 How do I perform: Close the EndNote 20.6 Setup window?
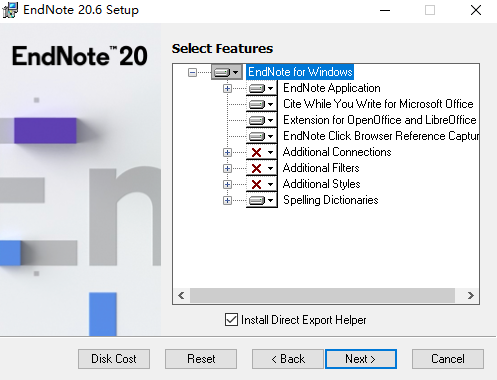click(x=476, y=10)
